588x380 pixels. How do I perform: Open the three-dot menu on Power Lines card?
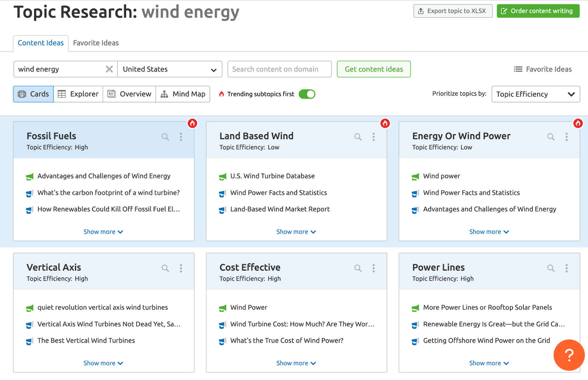pyautogui.click(x=566, y=268)
